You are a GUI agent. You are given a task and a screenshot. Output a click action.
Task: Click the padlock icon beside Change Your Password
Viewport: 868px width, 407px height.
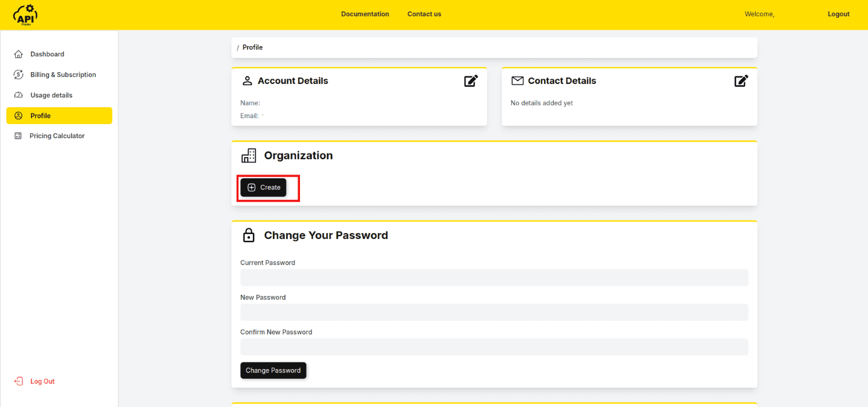coord(248,235)
